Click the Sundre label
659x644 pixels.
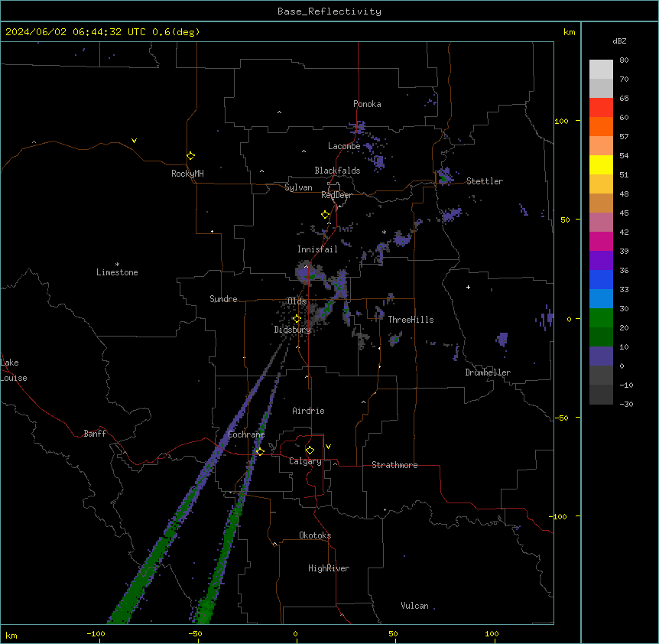pos(223,299)
